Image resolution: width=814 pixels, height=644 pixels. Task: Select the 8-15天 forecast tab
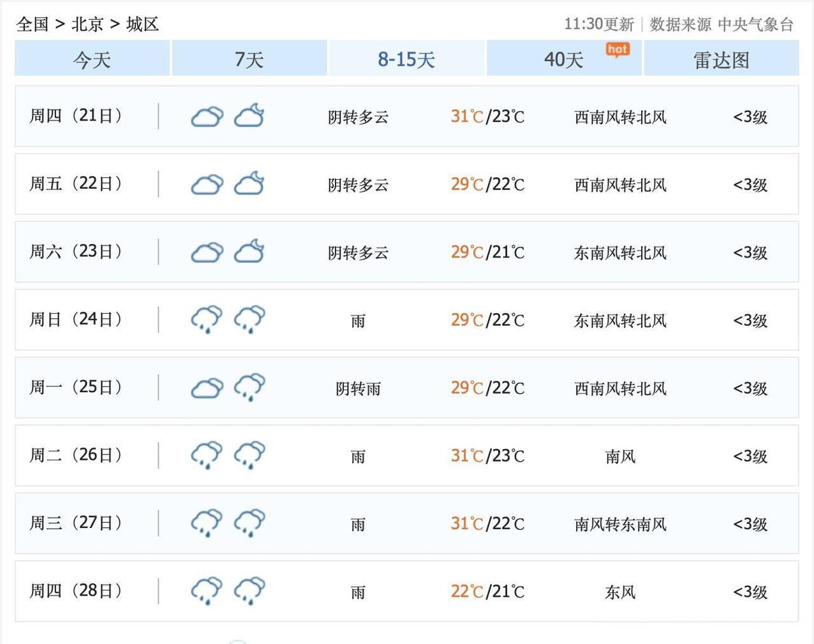click(406, 59)
